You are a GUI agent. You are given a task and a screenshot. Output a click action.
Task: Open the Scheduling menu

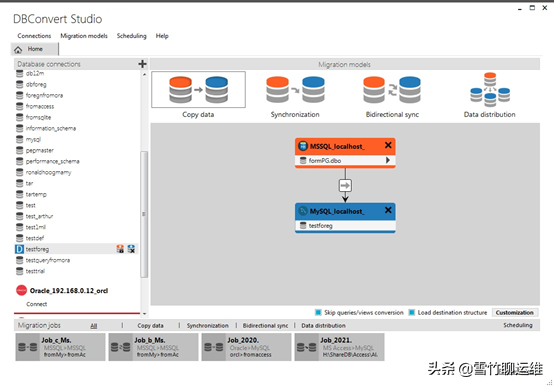click(131, 36)
